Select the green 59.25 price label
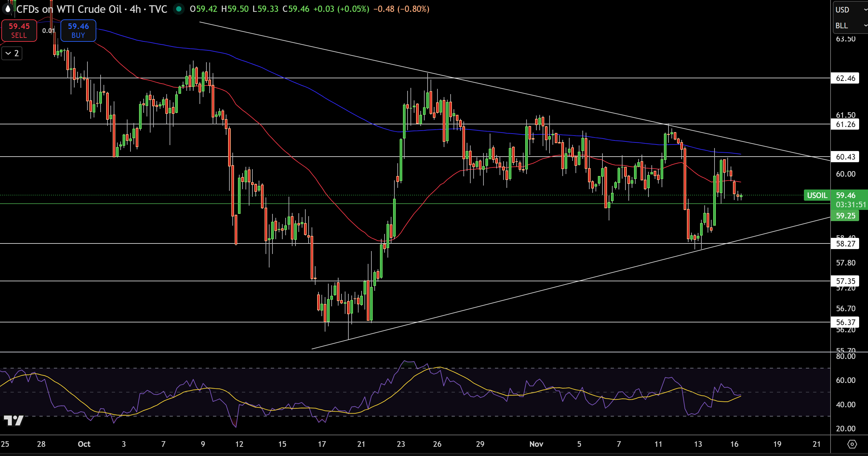The height and width of the screenshot is (456, 868). 845,216
